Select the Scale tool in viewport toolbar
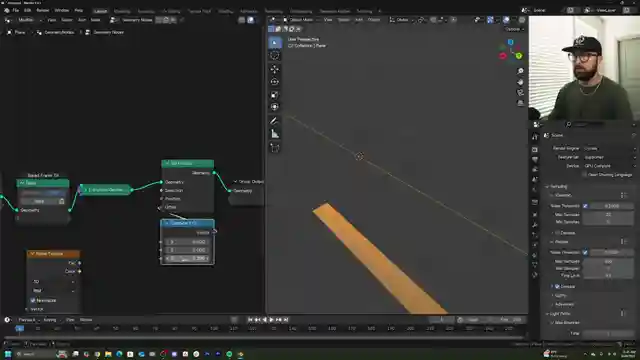 (x=275, y=95)
